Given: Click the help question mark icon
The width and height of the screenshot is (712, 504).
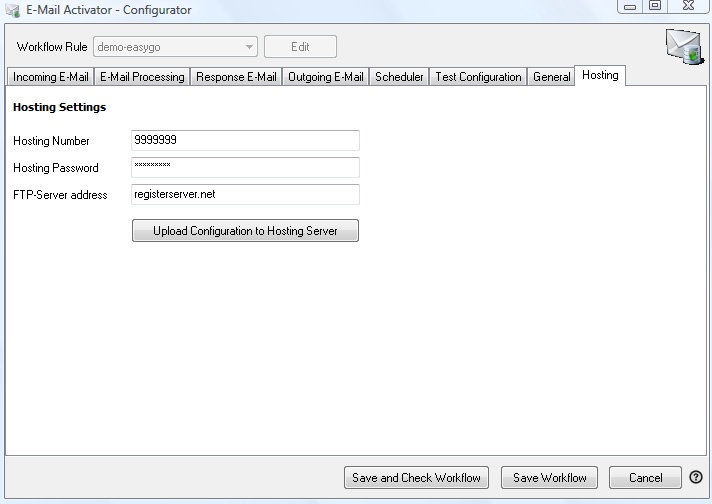Looking at the screenshot, I should coord(696,478).
